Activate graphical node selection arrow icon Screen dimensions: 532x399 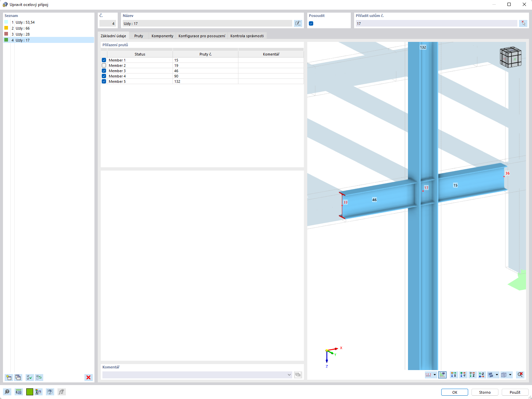(524, 23)
